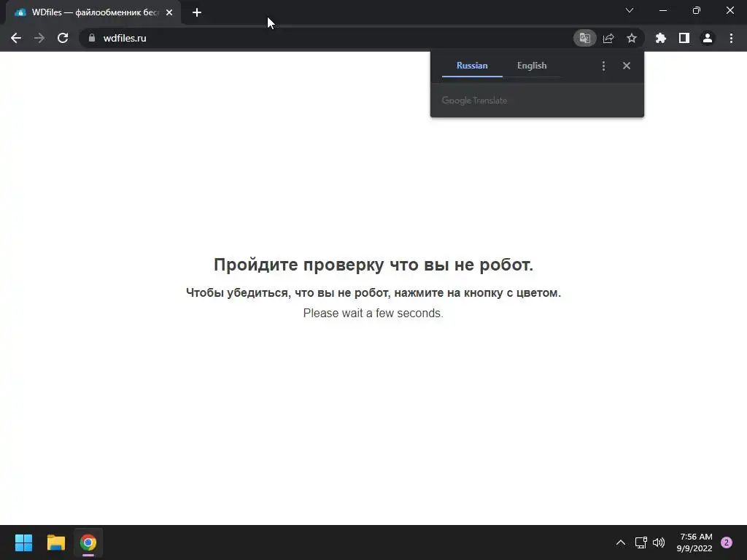This screenshot has width=747, height=560.
Task: Open the volume speaker icon
Action: (x=659, y=542)
